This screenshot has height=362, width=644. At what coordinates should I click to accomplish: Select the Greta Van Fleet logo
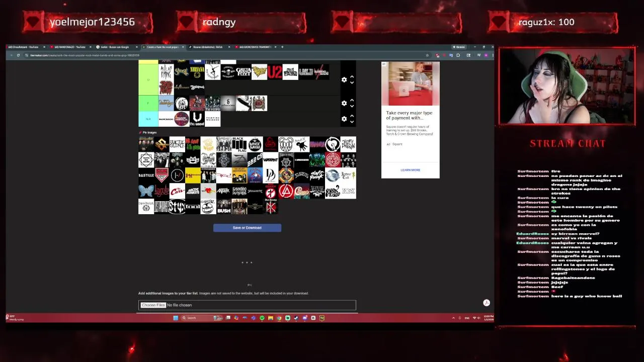click(x=244, y=72)
